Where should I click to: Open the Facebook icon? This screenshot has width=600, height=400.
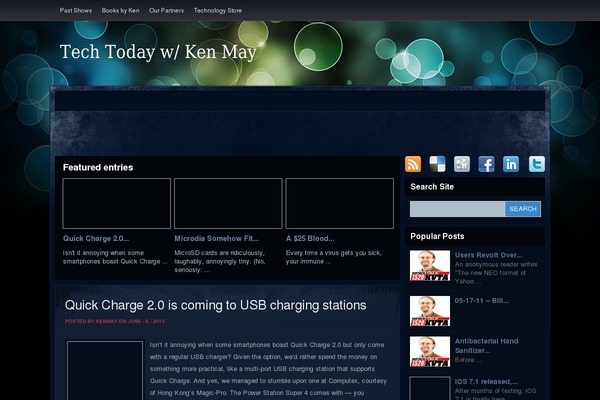[x=486, y=164]
